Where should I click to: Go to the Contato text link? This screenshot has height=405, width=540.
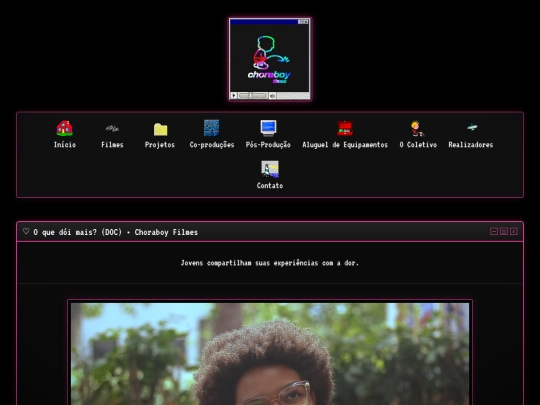click(x=270, y=186)
